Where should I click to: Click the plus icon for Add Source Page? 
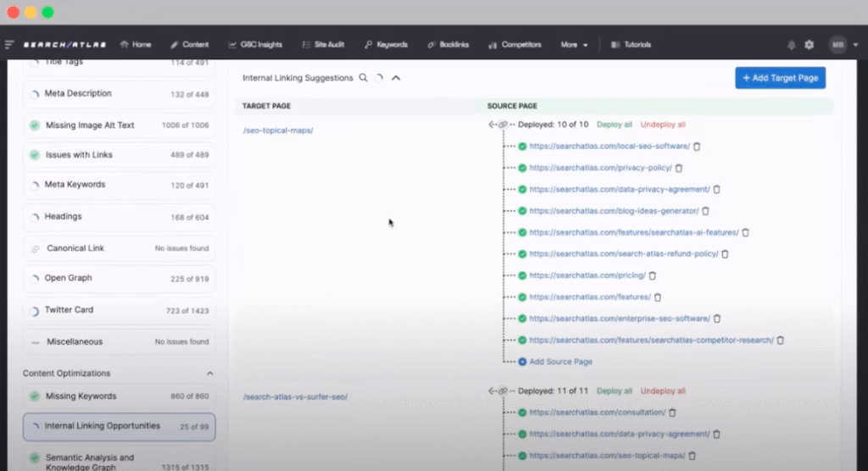[x=522, y=362]
